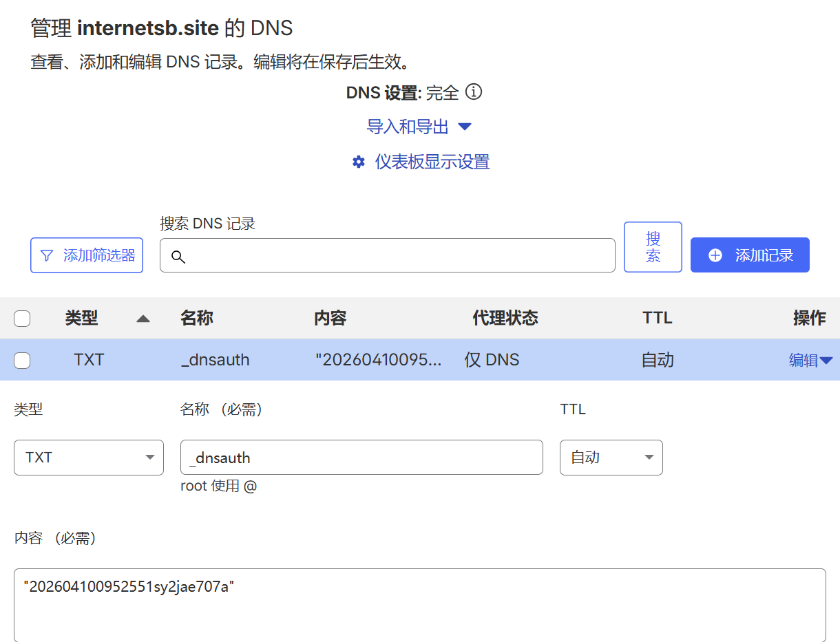
Task: Click the caret on the 导入和导出 menu
Action: point(465,127)
